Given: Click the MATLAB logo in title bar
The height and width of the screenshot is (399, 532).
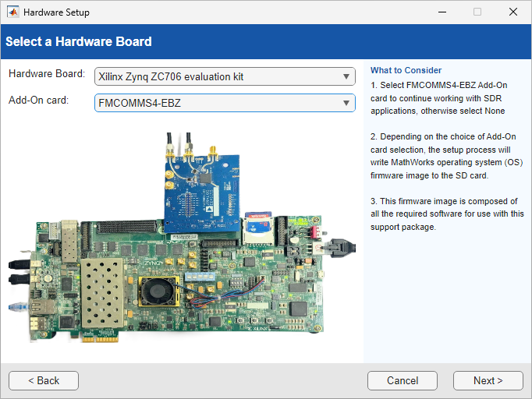Looking at the screenshot, I should pyautogui.click(x=13, y=12).
